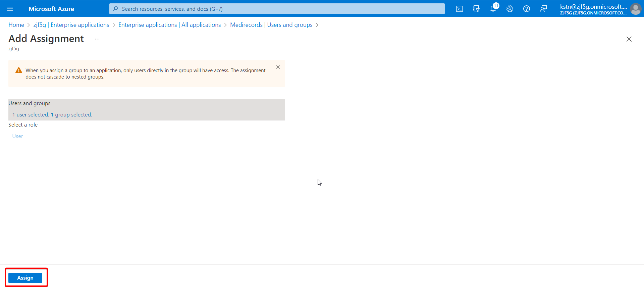Open zjf5g Enterprise applications breadcrumb
This screenshot has height=291, width=644.
pos(71,25)
